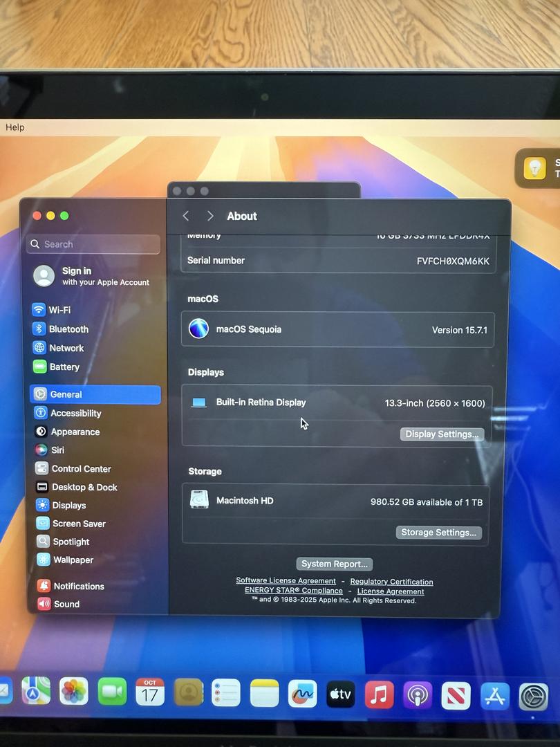Open the System Report

(x=335, y=564)
